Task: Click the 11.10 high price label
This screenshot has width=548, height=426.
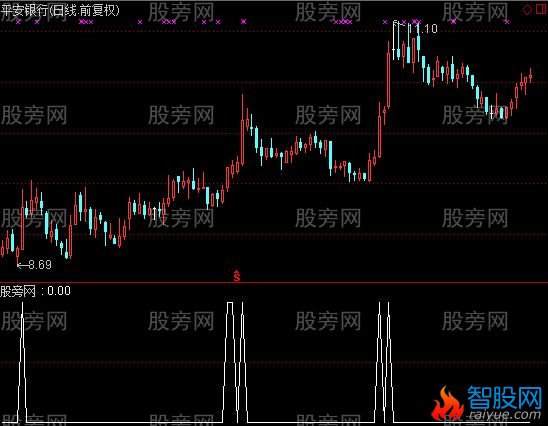Action: [x=423, y=29]
